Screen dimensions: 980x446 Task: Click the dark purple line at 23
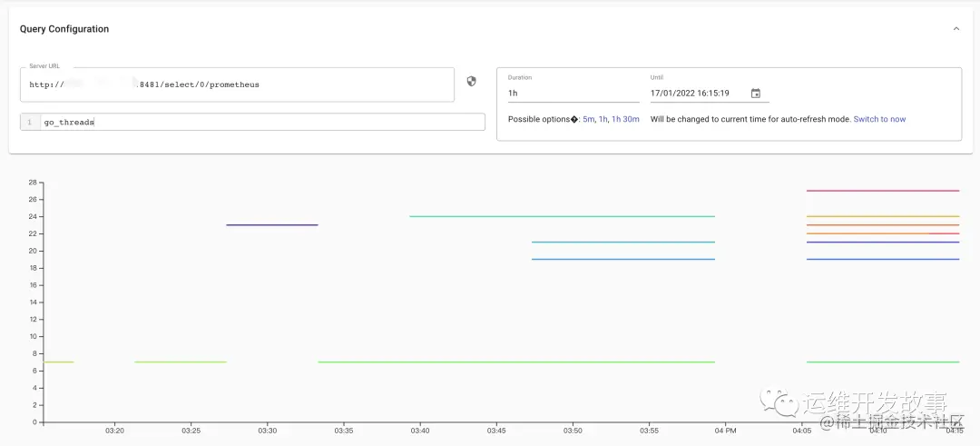coord(272,224)
